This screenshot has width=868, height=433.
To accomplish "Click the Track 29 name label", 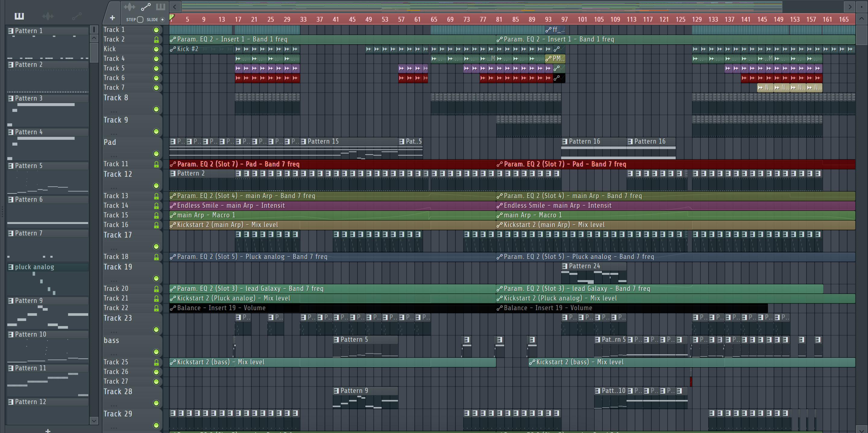I will [x=118, y=414].
